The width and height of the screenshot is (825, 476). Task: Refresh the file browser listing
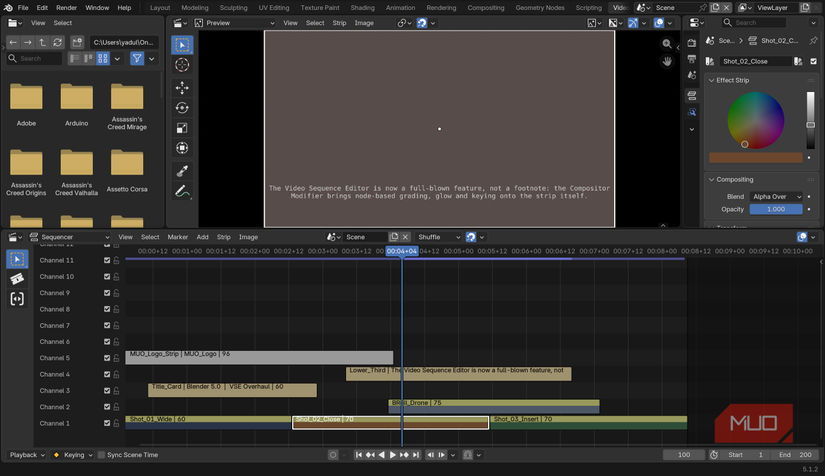[57, 42]
